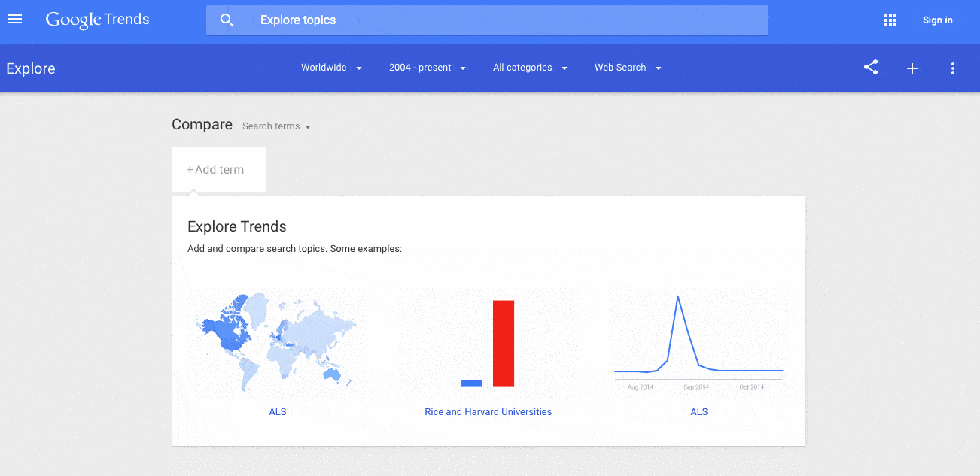Focus the Explore topics search field
The image size is (980, 476).
click(487, 20)
